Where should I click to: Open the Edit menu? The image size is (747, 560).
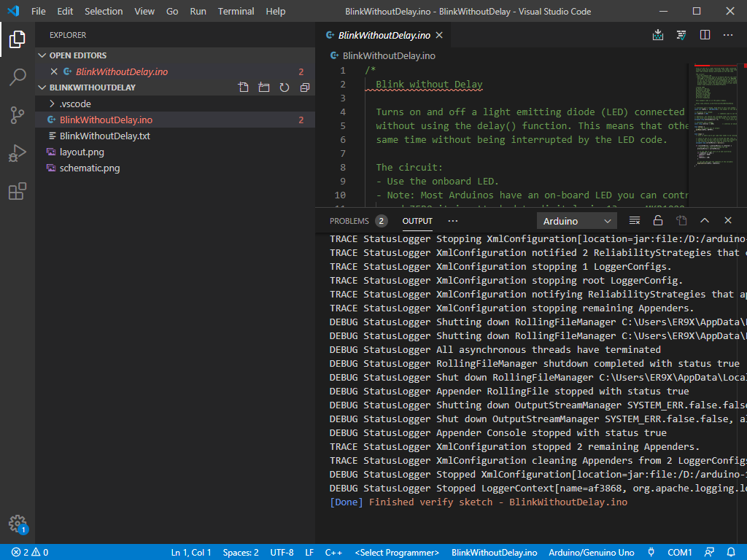(x=65, y=11)
